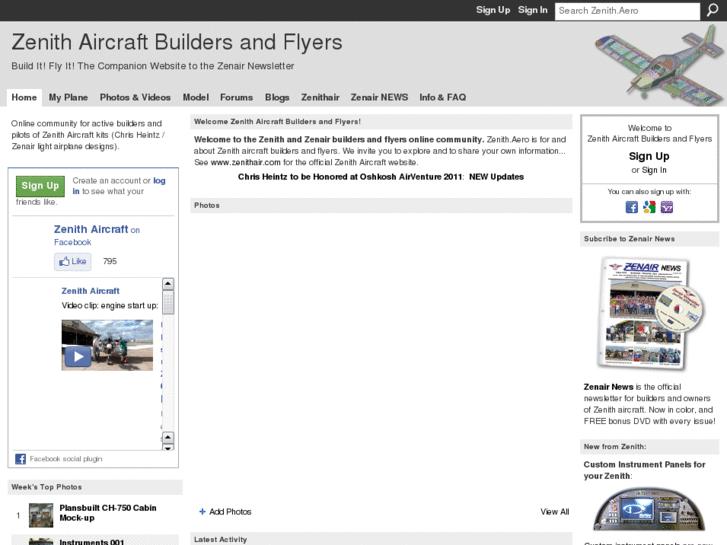Open the Zenair NEWS tab
727x545 pixels.
379,97
